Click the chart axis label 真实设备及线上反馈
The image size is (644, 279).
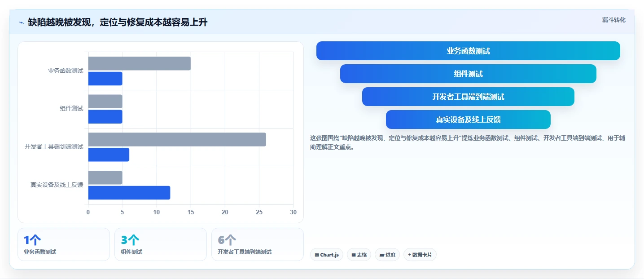(57, 185)
